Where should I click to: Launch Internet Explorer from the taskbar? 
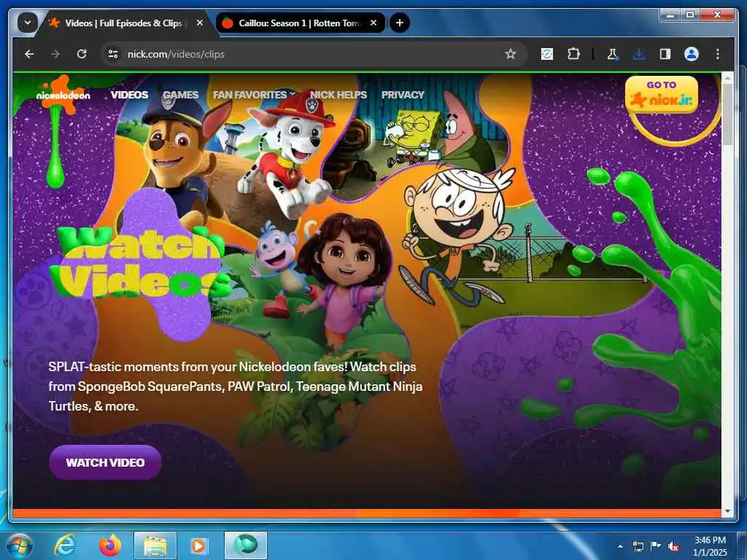point(64,545)
